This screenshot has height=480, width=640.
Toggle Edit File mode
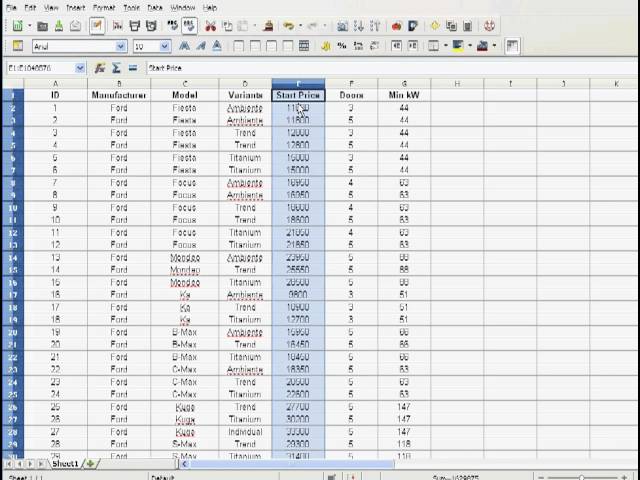coord(97,26)
